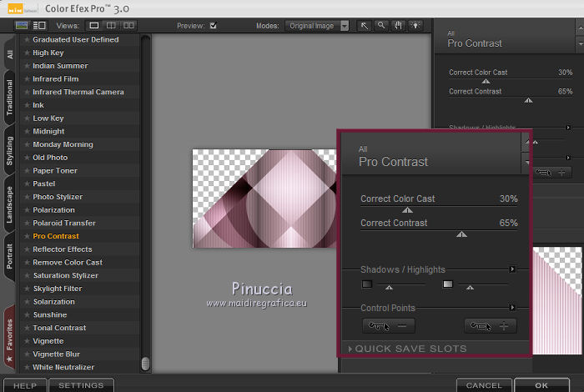Click the Cancel button

pos(484,385)
